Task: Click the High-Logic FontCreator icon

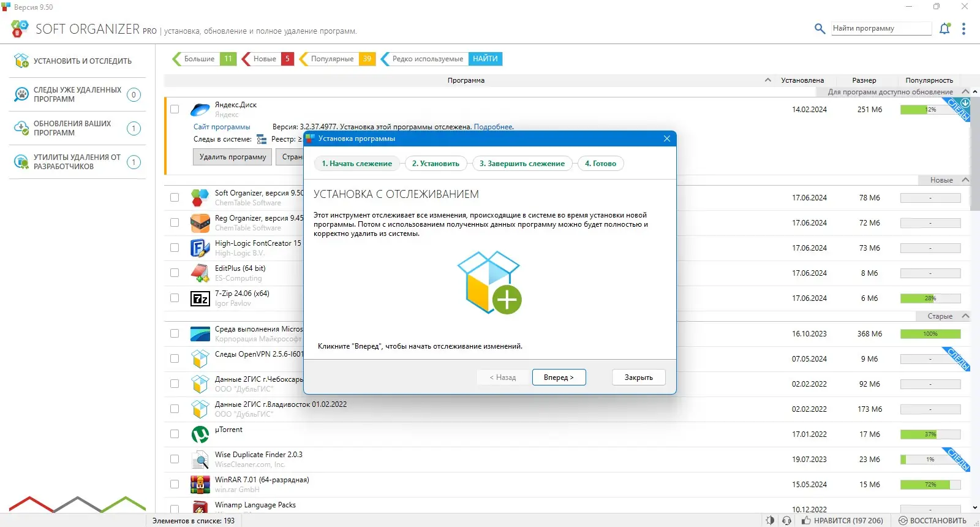Action: tap(200, 248)
